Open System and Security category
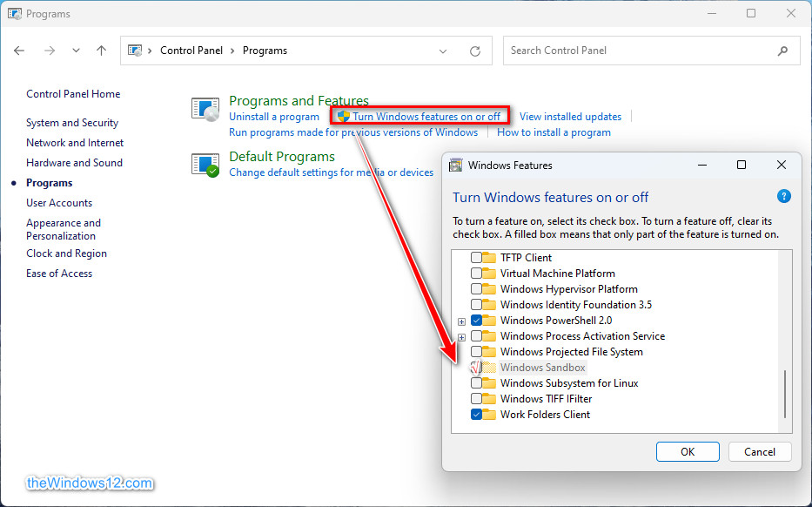 pyautogui.click(x=72, y=123)
